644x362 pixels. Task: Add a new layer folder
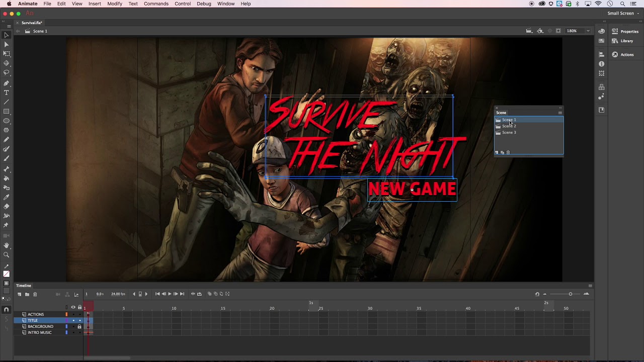[27, 294]
